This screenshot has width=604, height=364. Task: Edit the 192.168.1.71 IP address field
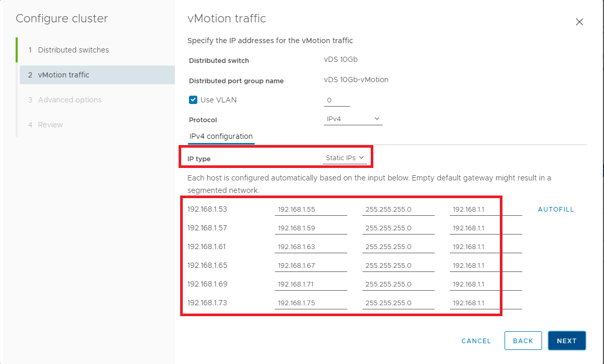(310, 284)
